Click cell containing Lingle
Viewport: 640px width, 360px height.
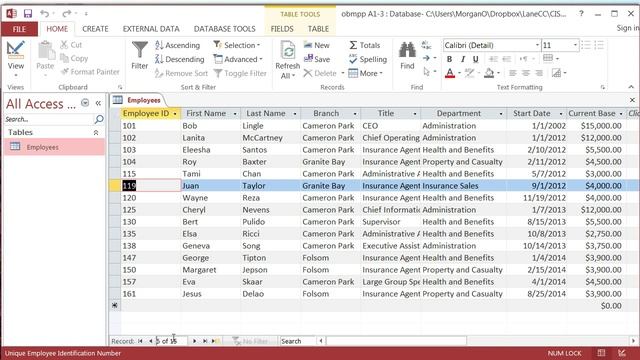[271, 126]
